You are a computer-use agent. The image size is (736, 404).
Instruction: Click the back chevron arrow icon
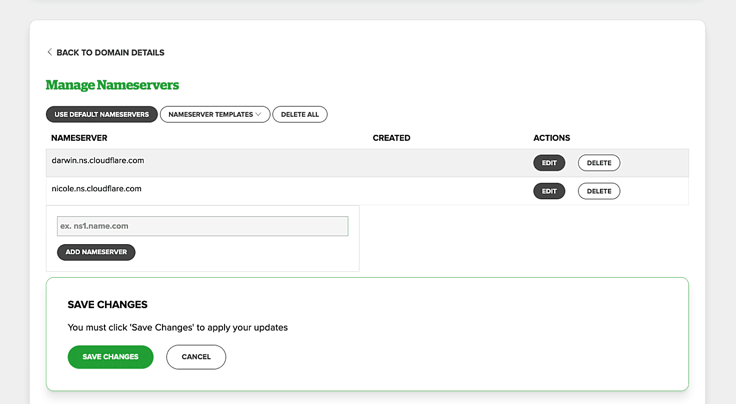tap(49, 52)
